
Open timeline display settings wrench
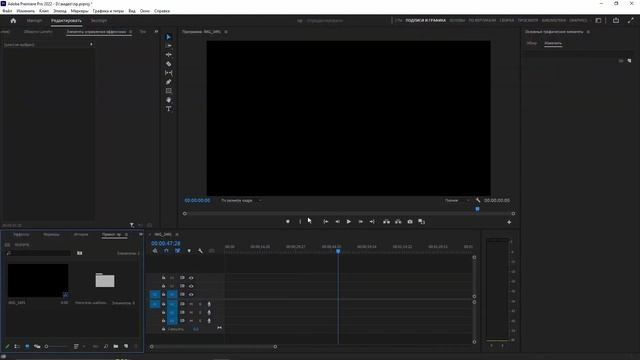point(200,251)
